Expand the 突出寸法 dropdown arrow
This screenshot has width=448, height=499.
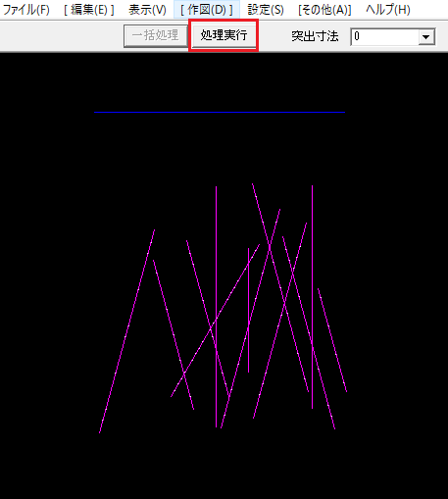click(x=426, y=36)
